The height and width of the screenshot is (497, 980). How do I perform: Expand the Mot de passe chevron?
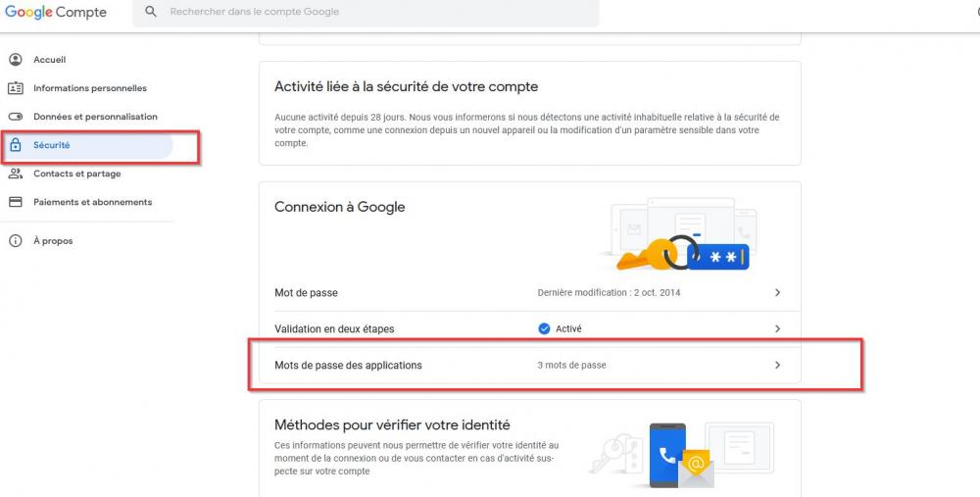pyautogui.click(x=777, y=292)
